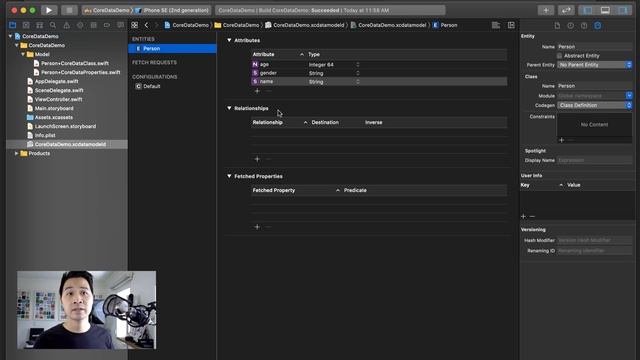Screen dimensions: 640x360
Task: Open the Parent Entity dropdown
Action: point(595,65)
